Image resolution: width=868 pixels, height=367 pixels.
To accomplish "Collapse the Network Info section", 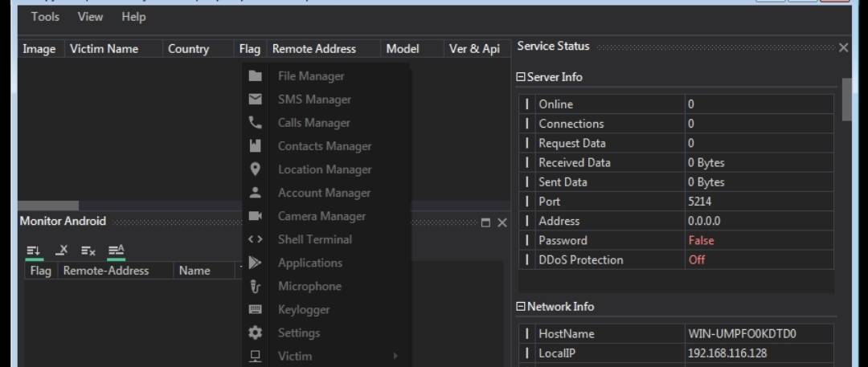I will coord(520,307).
